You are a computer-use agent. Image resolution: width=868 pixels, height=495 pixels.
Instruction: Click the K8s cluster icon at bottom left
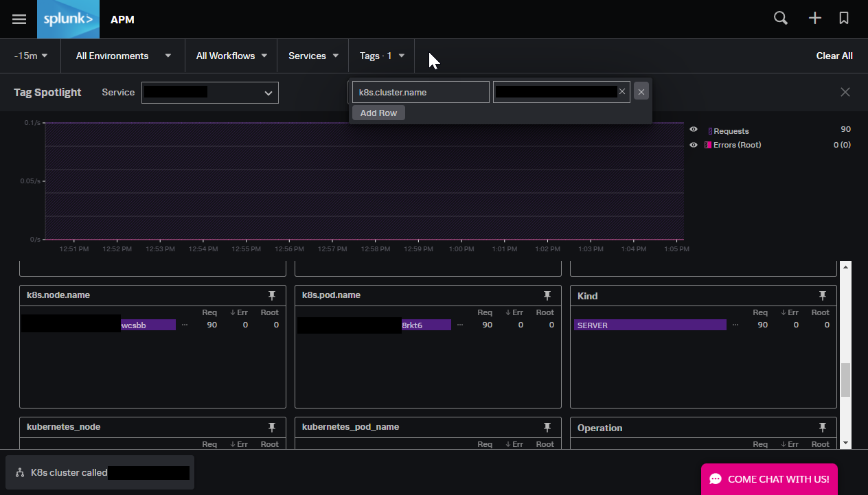click(19, 472)
